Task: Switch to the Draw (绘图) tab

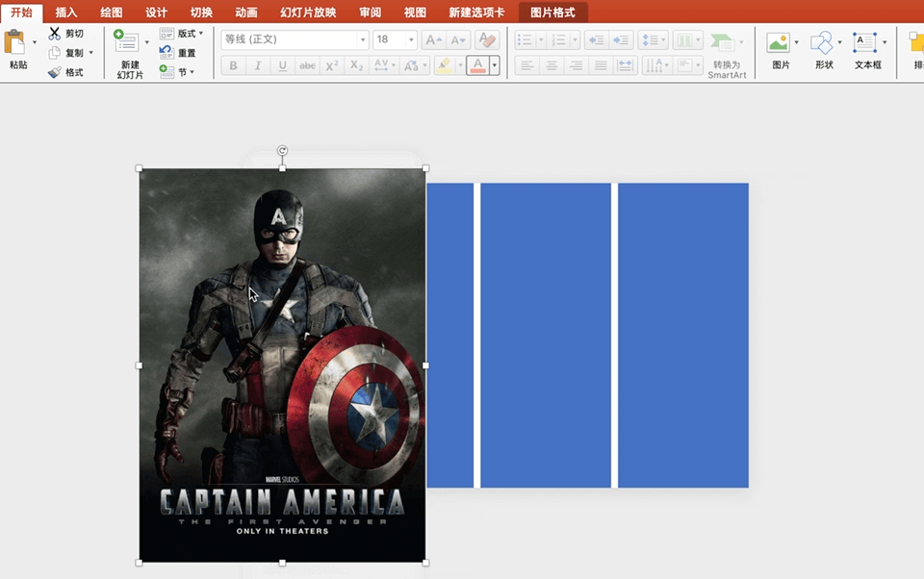Action: (x=111, y=13)
